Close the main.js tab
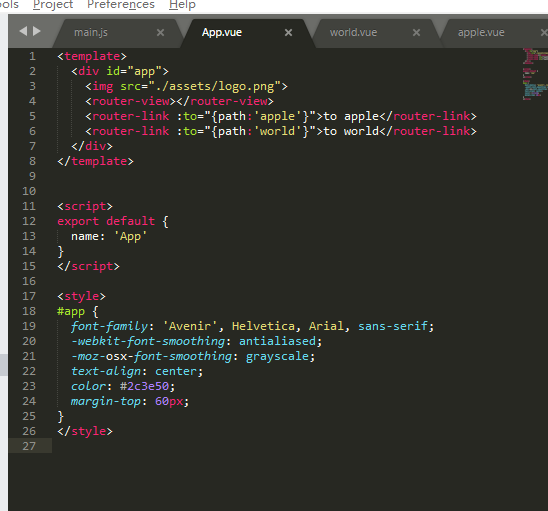 point(160,33)
